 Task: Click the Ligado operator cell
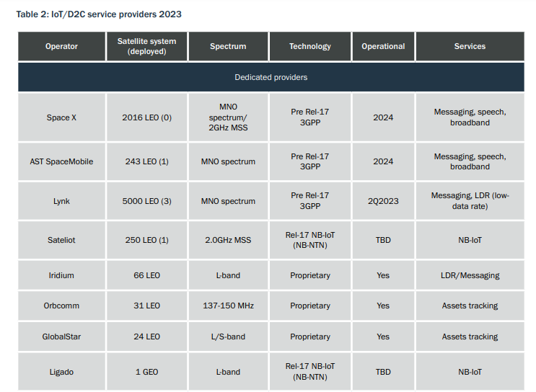(x=61, y=372)
